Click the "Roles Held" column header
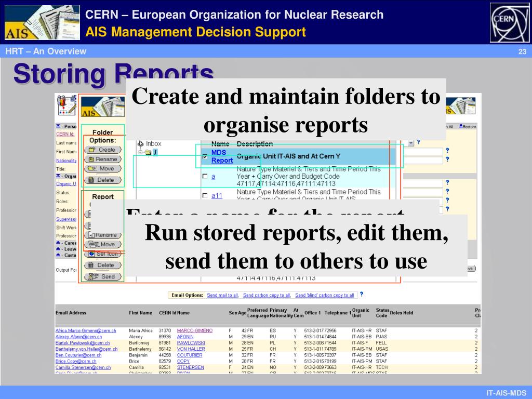 (x=402, y=313)
